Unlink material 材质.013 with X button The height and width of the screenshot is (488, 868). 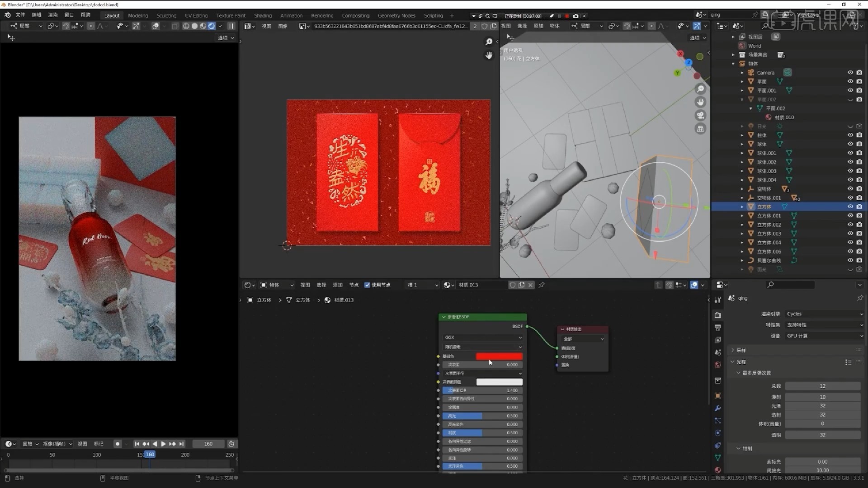coord(530,285)
